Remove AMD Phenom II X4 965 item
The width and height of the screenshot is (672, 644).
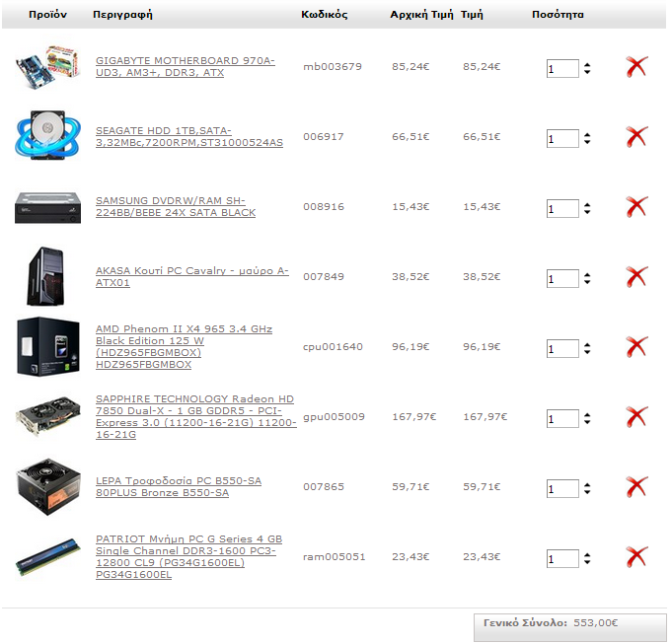[x=636, y=347]
